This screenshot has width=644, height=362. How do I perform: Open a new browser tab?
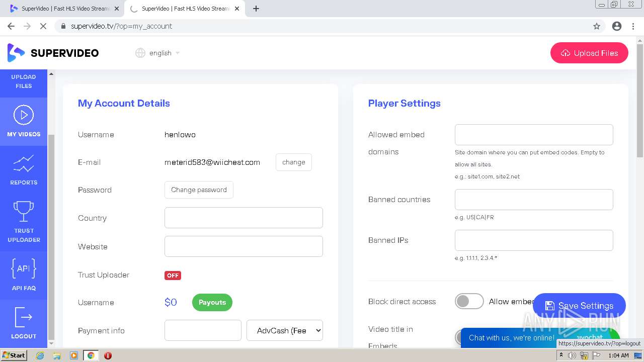point(256,9)
